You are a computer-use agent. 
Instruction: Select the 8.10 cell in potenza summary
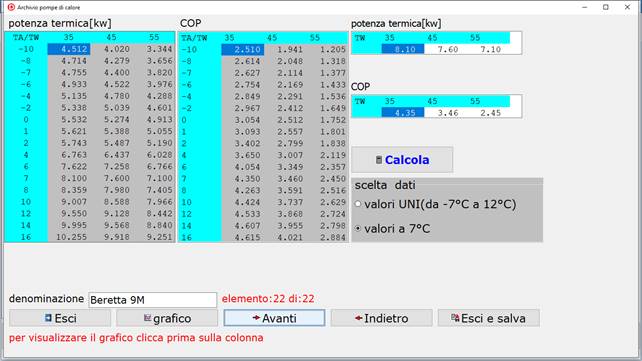[403, 49]
